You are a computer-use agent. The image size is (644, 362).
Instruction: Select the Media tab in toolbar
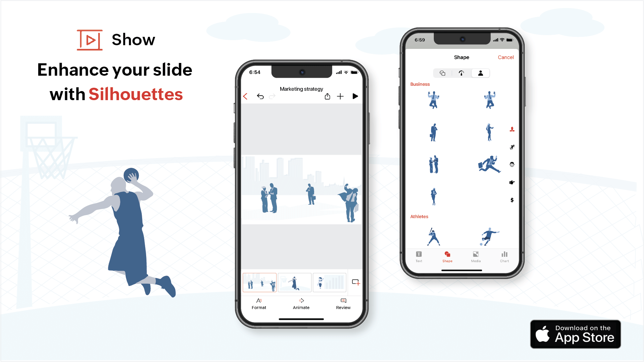(x=475, y=256)
